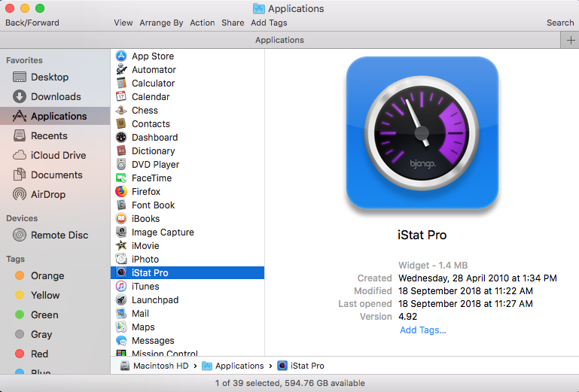Screen dimensions: 579x392
Task: Click the Applications folder in path bar
Action: [233, 366]
